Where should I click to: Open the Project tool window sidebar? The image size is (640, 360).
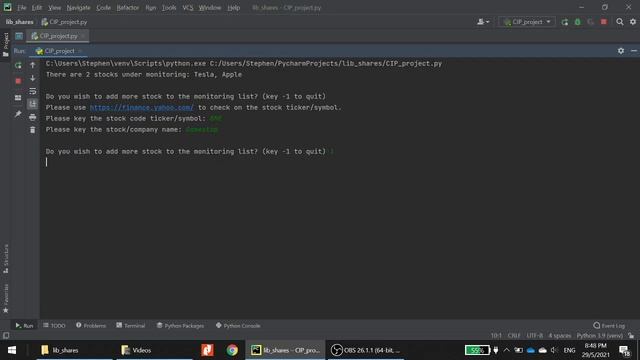click(5, 44)
